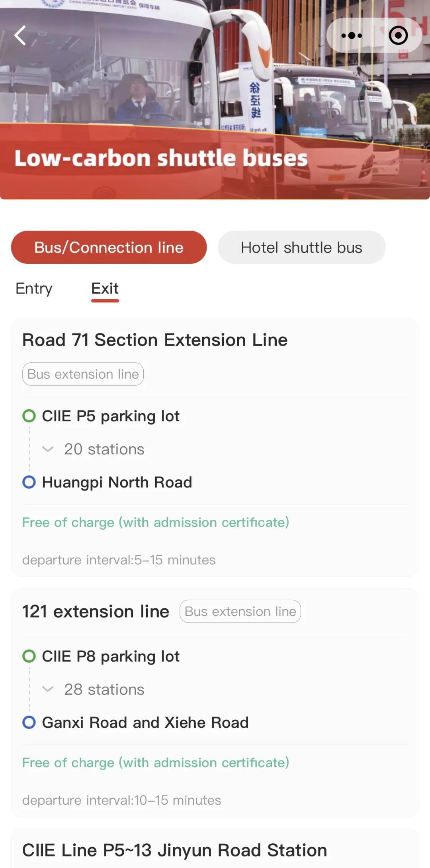This screenshot has height=868, width=430.
Task: Tap the mini-program close target icon
Action: (398, 35)
